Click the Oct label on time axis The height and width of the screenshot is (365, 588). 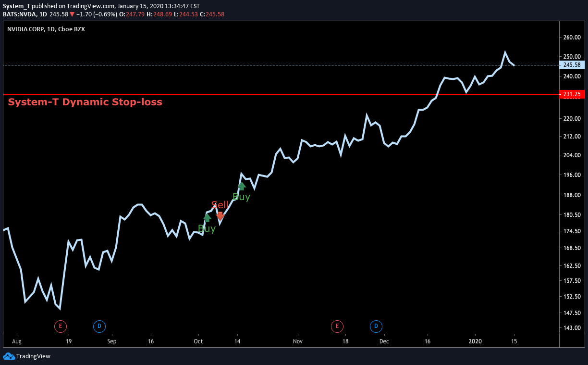pos(198,341)
